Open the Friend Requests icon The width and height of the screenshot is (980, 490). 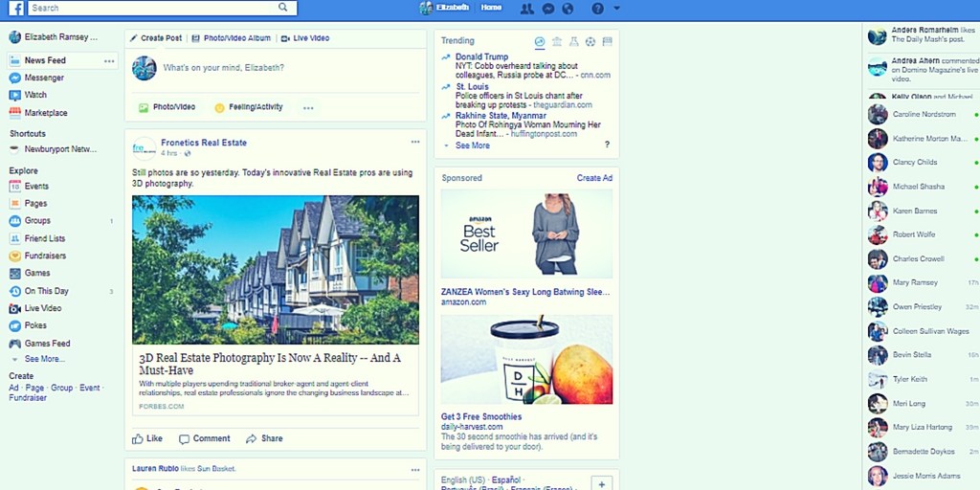tap(527, 8)
